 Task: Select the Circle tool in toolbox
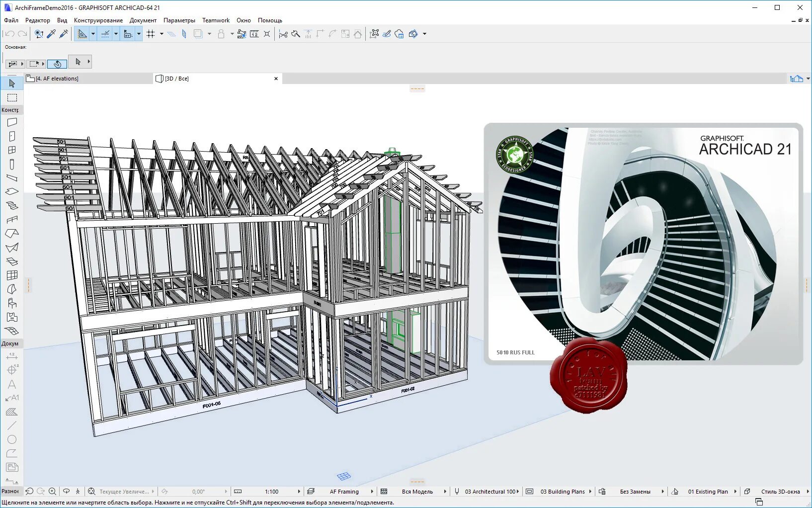(x=12, y=439)
